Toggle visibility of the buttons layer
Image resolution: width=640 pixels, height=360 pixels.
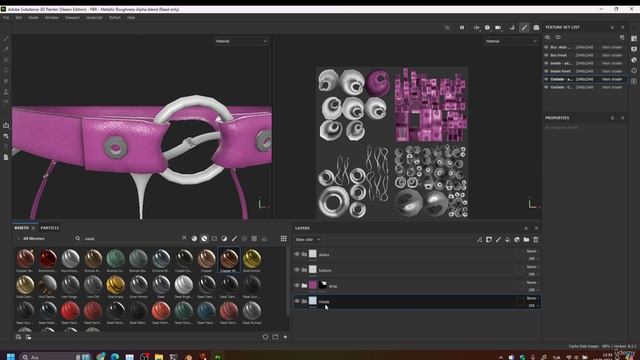297,270
